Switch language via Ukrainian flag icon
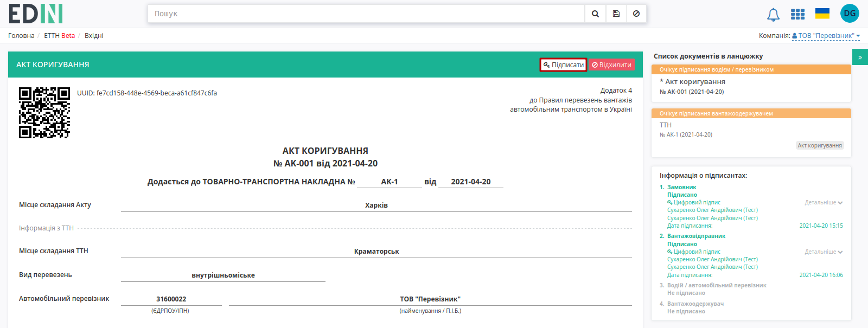Image resolution: width=868 pixels, height=328 pixels. (822, 14)
